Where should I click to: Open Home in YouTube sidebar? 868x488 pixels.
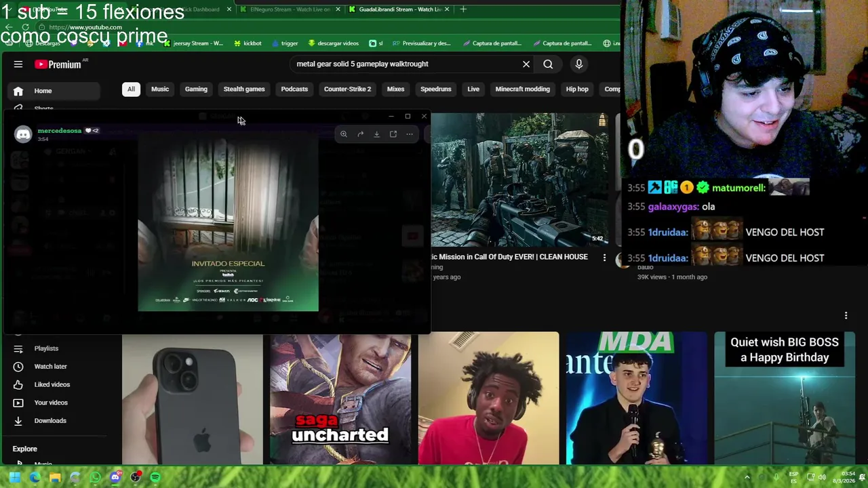(52, 91)
